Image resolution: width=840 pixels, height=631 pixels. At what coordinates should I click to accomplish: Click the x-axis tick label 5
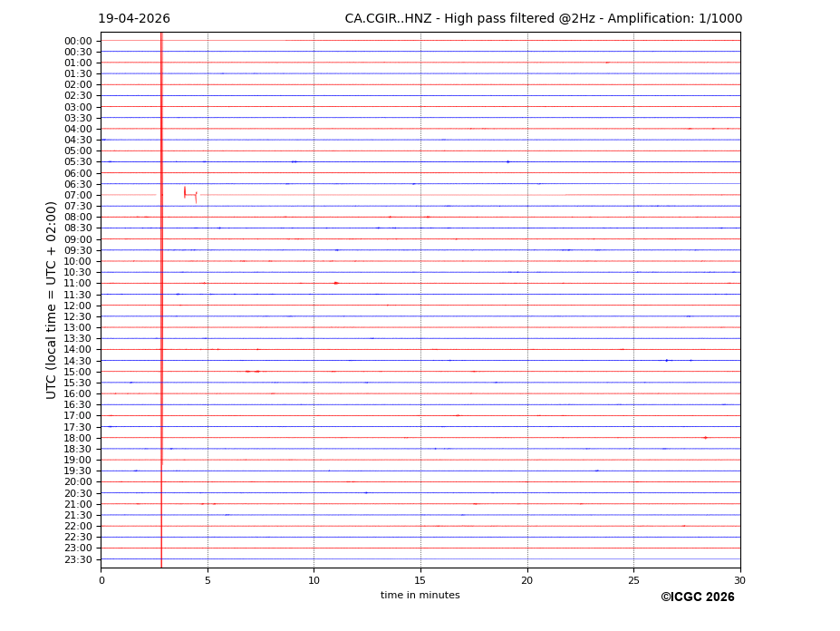pos(208,580)
